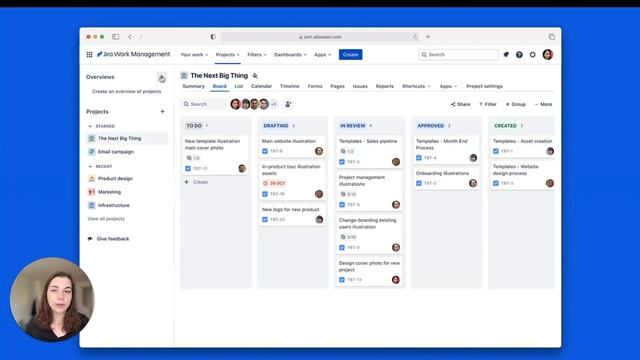The height and width of the screenshot is (360, 640).
Task: Switch to the Reports tab
Action: click(385, 86)
